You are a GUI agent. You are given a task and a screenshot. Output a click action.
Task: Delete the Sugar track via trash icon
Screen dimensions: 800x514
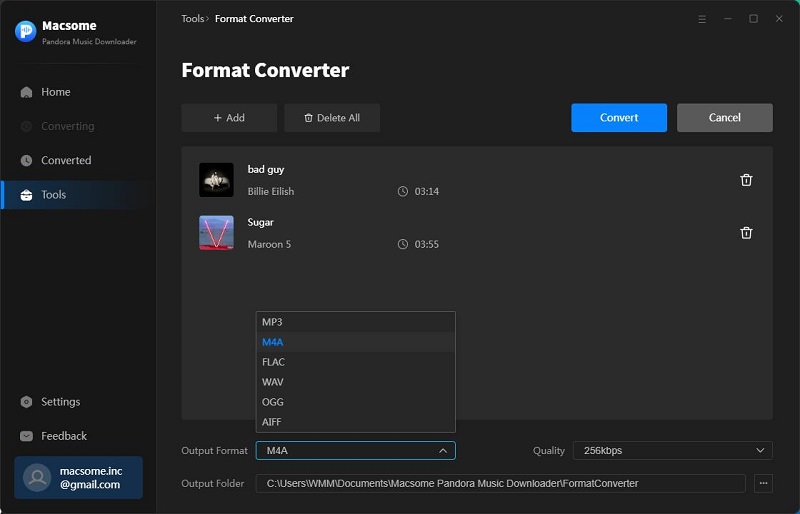[746, 233]
